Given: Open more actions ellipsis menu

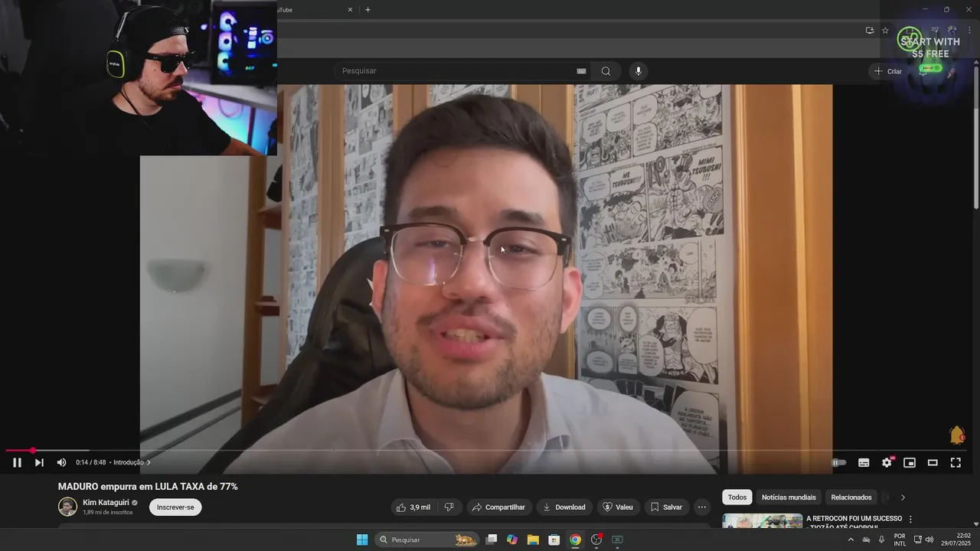Looking at the screenshot, I should [x=701, y=507].
